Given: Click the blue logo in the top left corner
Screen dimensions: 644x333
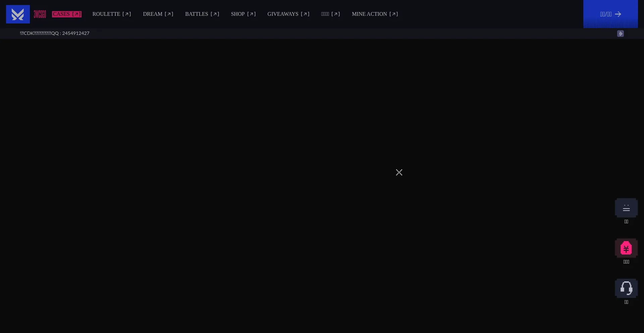Looking at the screenshot, I should point(17,14).
